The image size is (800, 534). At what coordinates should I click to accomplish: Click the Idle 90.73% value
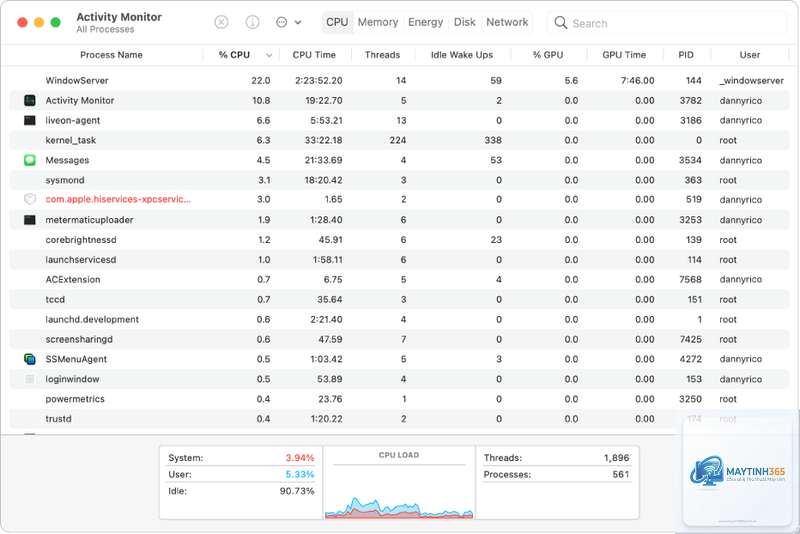(296, 491)
